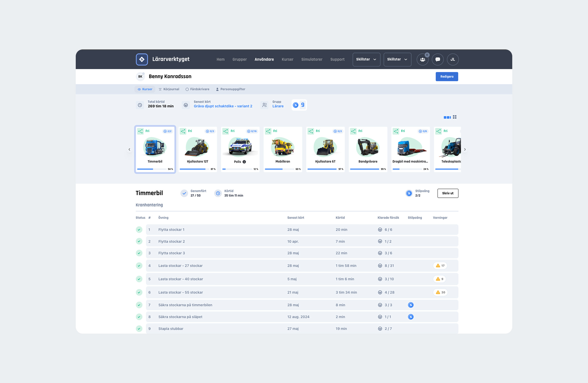The image size is (588, 383).
Task: Open warning badge showing 17 warnings
Action: (440, 265)
